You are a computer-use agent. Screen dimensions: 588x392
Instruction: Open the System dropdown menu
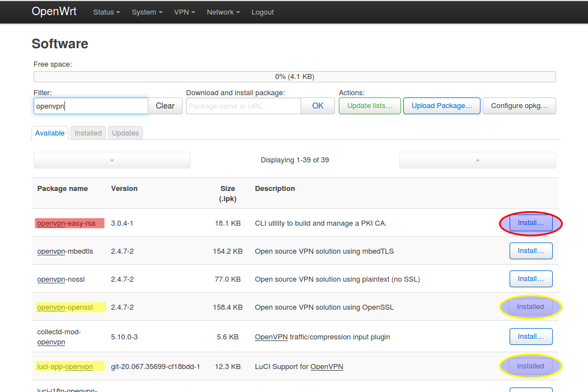[x=147, y=12]
